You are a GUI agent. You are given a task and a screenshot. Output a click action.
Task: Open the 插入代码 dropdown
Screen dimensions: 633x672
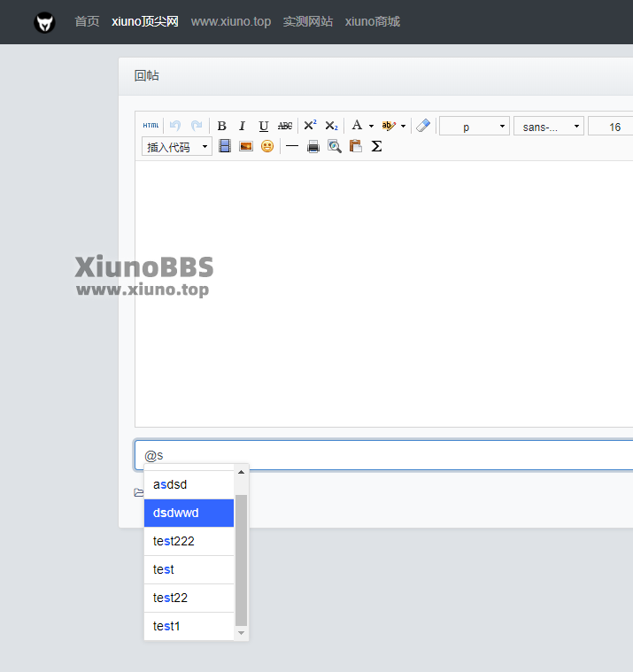(176, 147)
